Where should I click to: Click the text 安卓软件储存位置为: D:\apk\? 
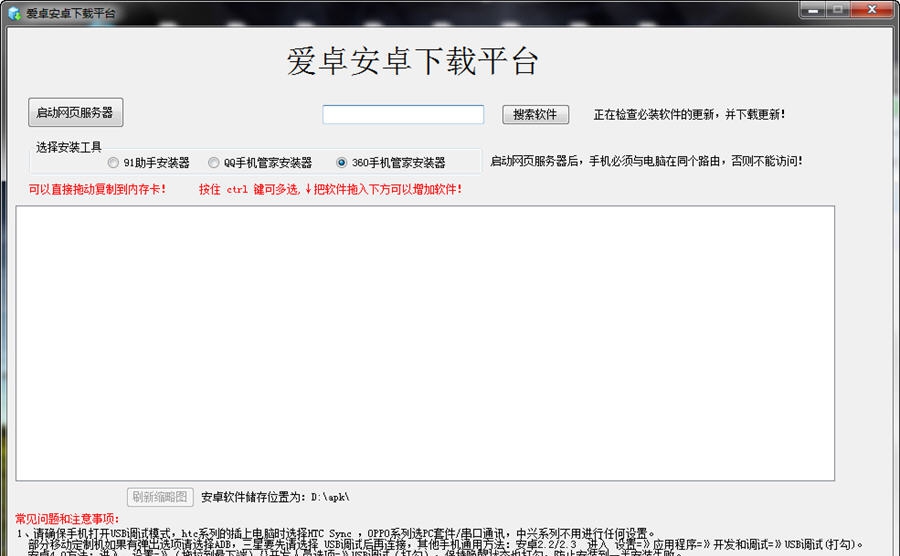pos(276,497)
